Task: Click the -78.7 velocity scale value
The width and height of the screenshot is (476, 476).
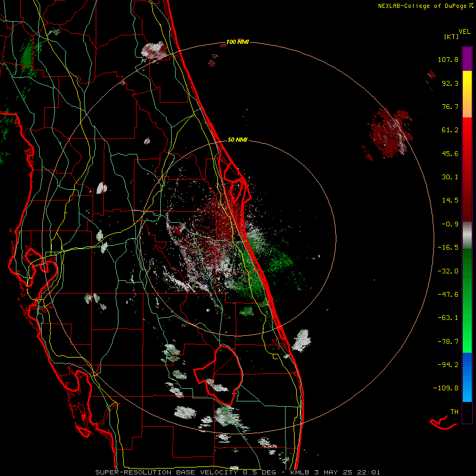Action: coord(448,342)
